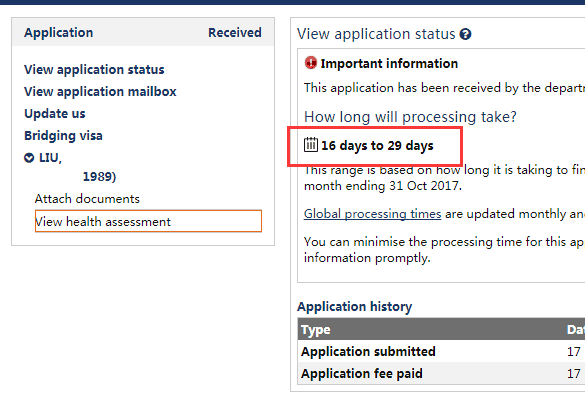Click the View application status heading

[376, 34]
